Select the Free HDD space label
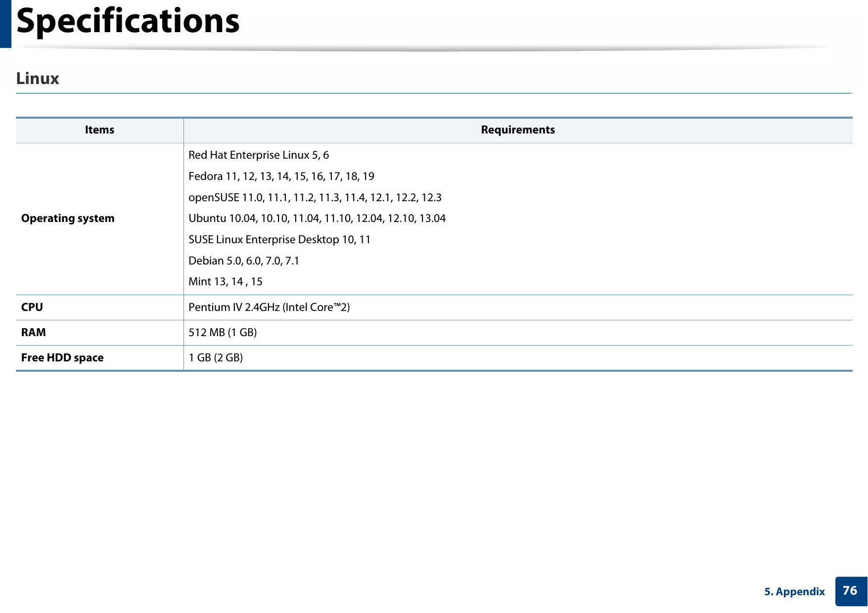868x613 pixels. (62, 358)
